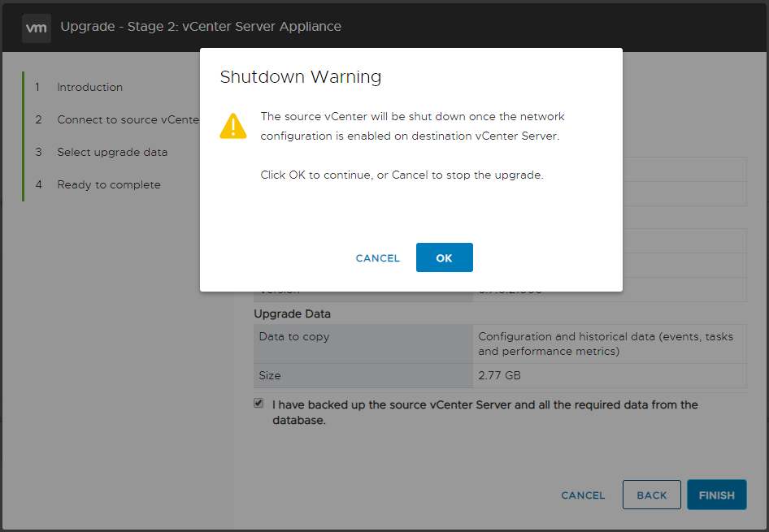Click step number 4 in the sidebar

tap(38, 184)
